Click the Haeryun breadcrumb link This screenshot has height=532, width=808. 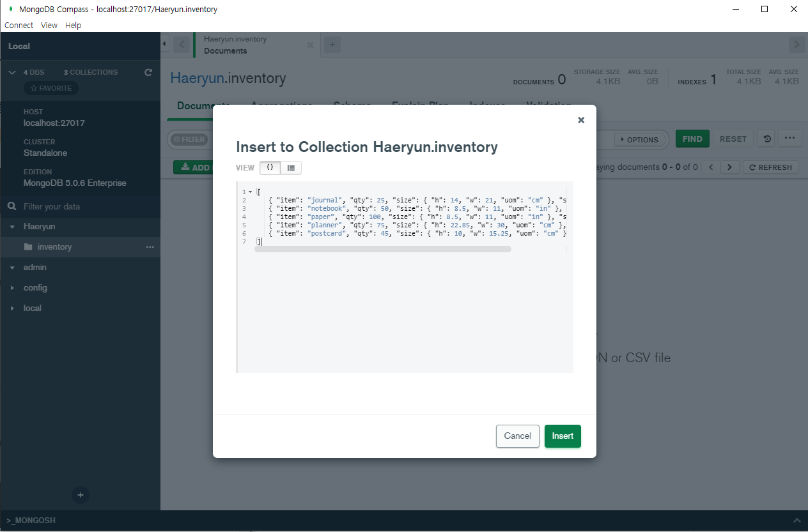click(x=197, y=79)
